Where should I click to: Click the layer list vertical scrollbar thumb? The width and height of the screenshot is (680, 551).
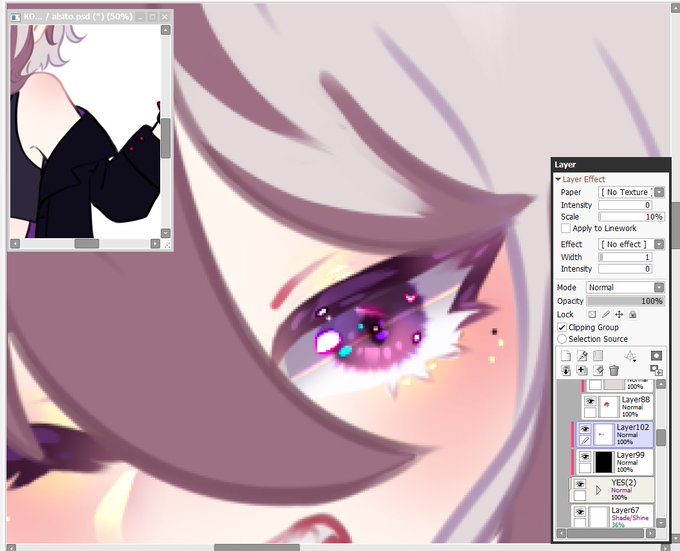[660, 437]
